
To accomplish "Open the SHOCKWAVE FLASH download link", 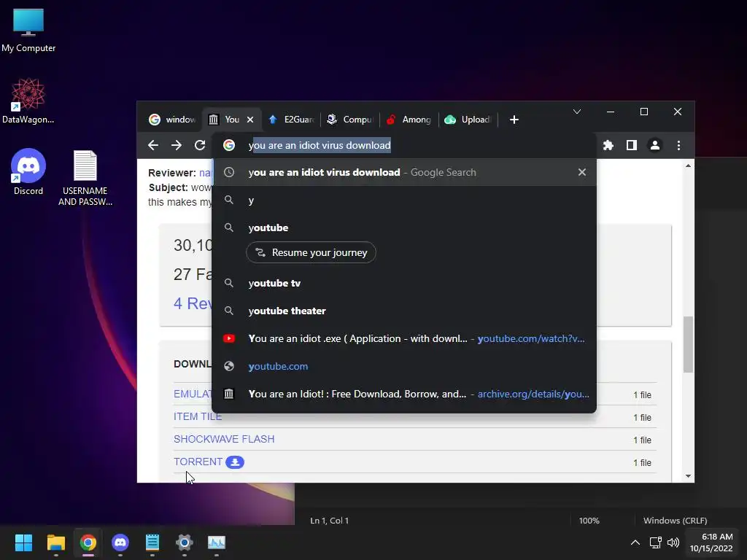I will pyautogui.click(x=224, y=439).
